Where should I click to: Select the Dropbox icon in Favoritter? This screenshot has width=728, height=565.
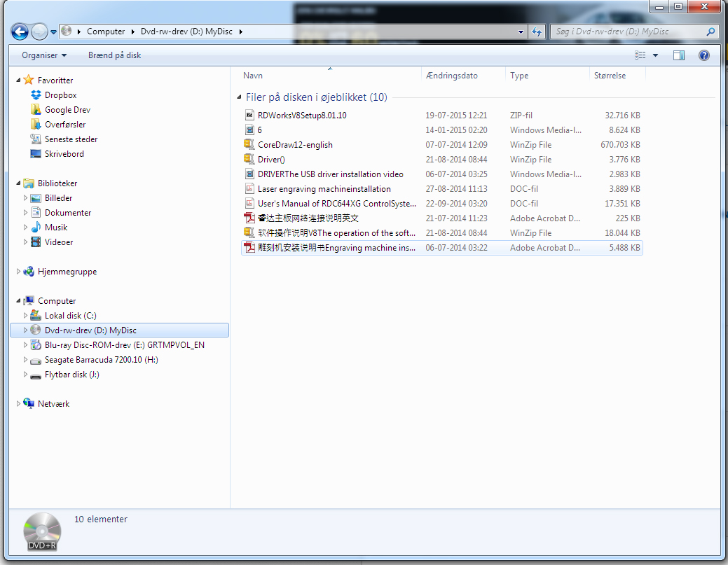36,95
